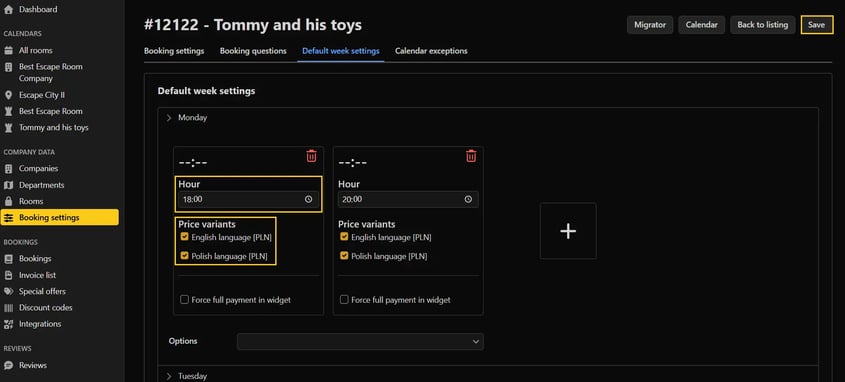Add a new time slot with plus tile

point(568,231)
